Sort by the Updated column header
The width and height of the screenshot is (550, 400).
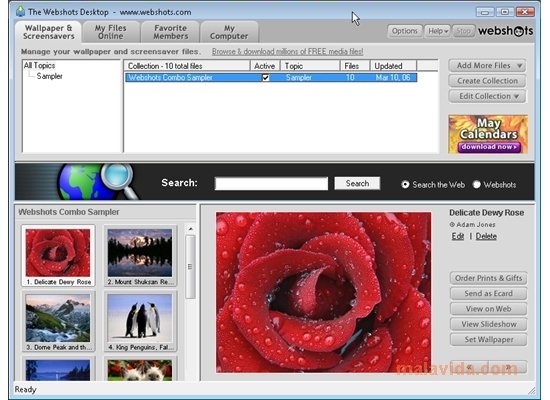coord(393,66)
